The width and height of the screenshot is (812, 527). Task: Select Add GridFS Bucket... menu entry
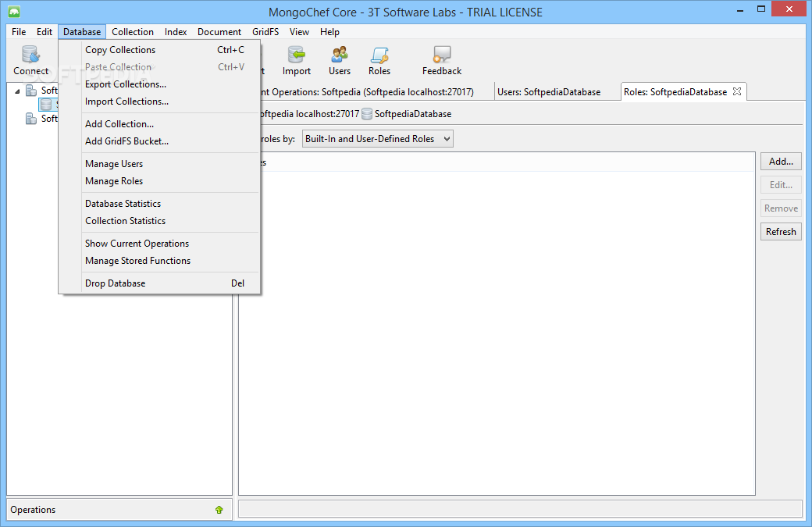click(x=159, y=141)
